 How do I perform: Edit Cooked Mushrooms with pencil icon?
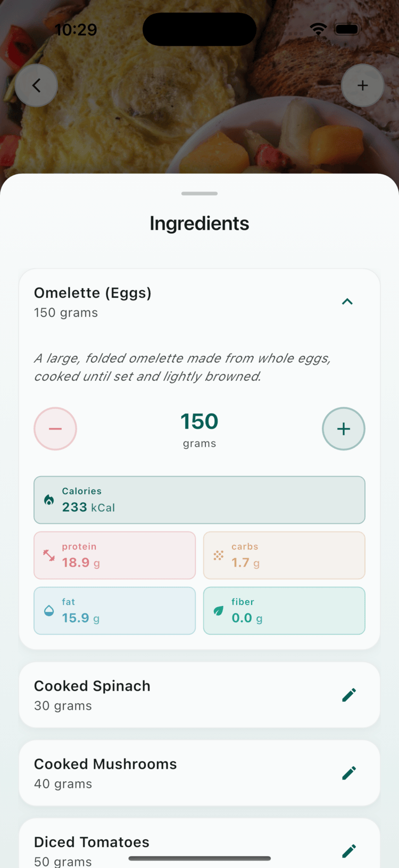[x=349, y=773]
